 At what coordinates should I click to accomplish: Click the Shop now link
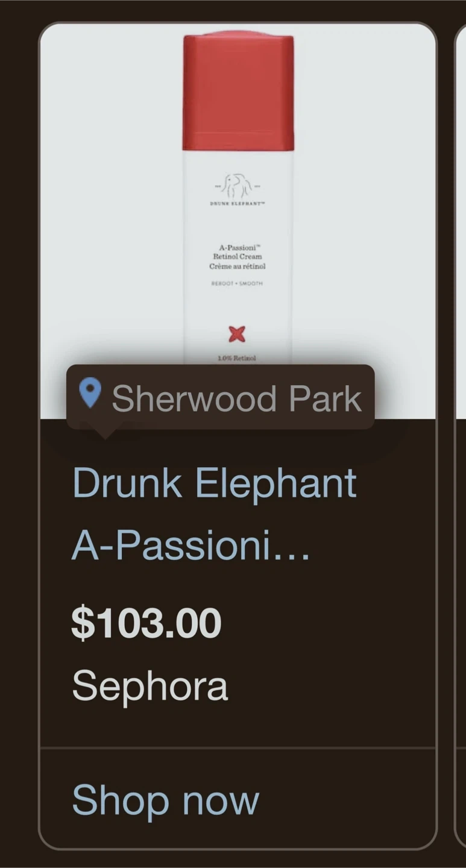166,800
